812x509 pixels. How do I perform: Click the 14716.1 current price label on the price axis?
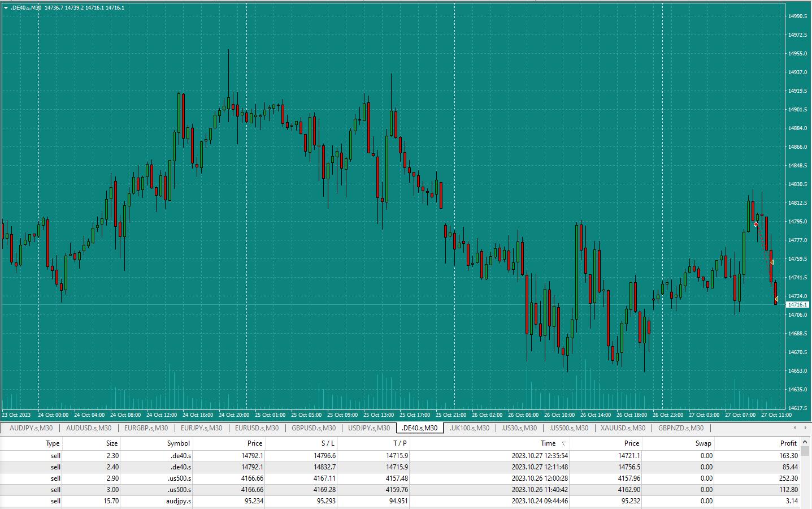[x=797, y=305]
